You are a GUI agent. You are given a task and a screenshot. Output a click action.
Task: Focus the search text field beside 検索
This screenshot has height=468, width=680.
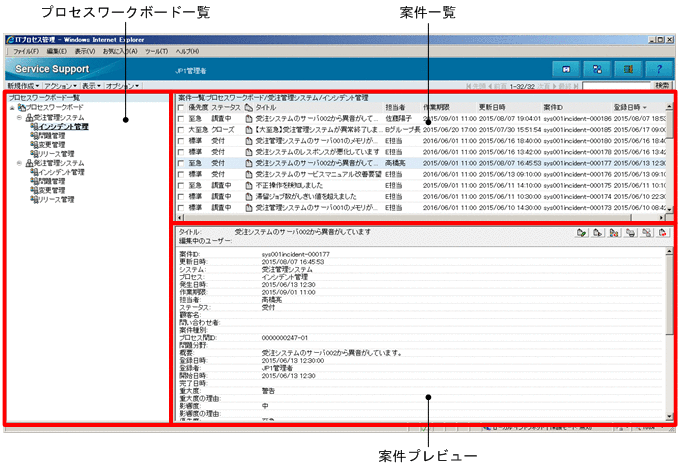coord(616,85)
